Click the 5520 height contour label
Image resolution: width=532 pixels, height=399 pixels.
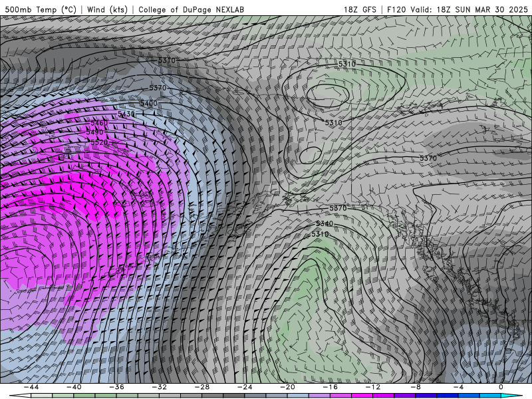pos(99,142)
